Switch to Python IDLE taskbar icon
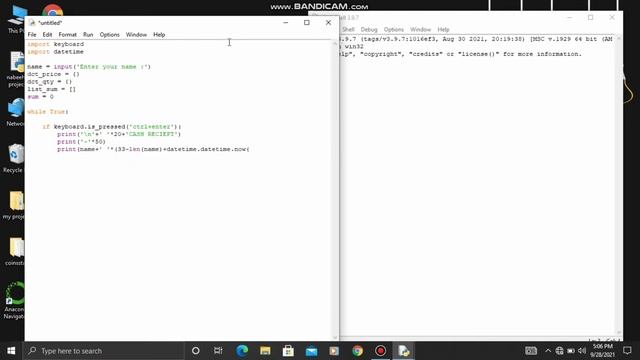 coord(404,351)
